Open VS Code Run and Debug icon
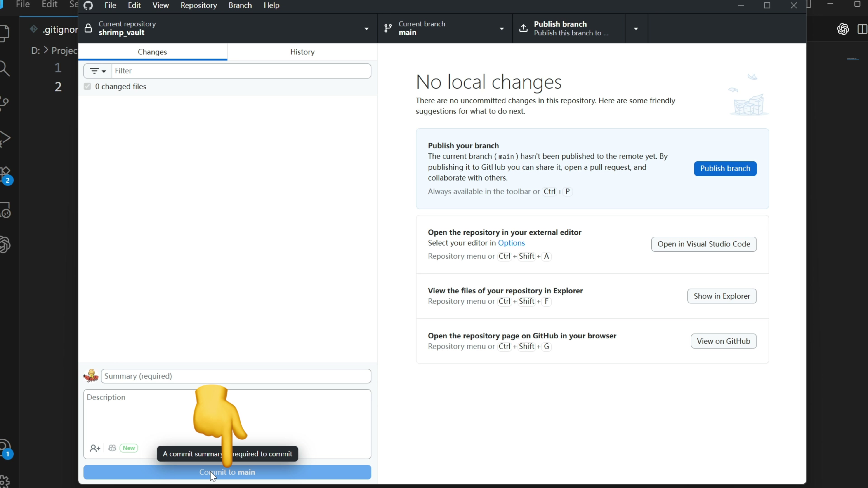Viewport: 868px width, 488px height. point(5,138)
